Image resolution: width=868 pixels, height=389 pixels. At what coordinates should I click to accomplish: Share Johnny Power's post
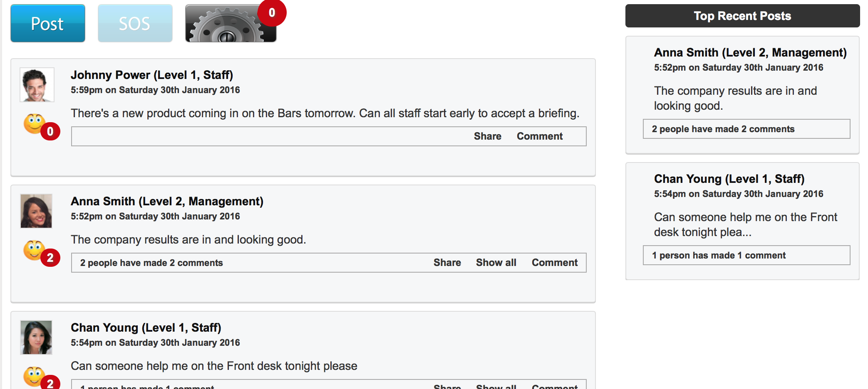point(487,136)
